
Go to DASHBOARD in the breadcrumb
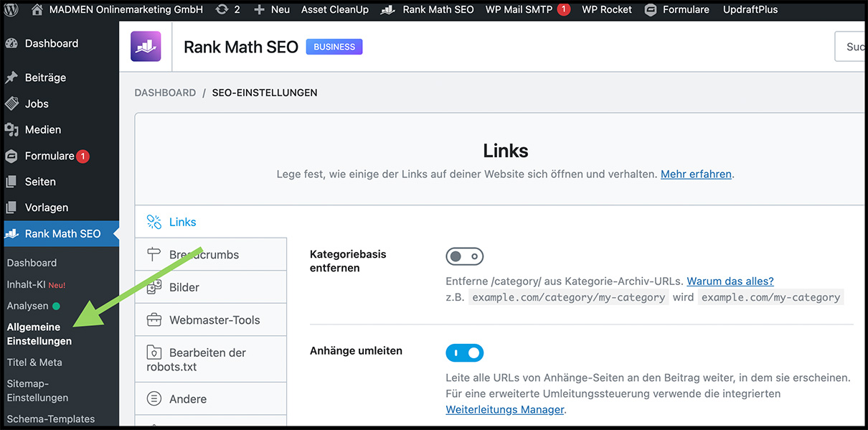[x=165, y=93]
